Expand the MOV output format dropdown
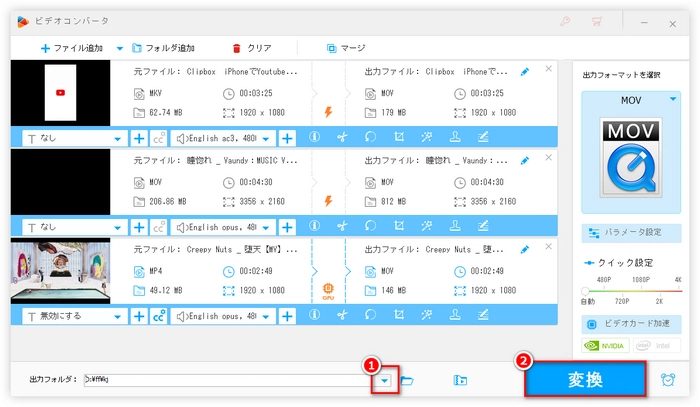Screen dimensions: 700x407 coord(675,101)
